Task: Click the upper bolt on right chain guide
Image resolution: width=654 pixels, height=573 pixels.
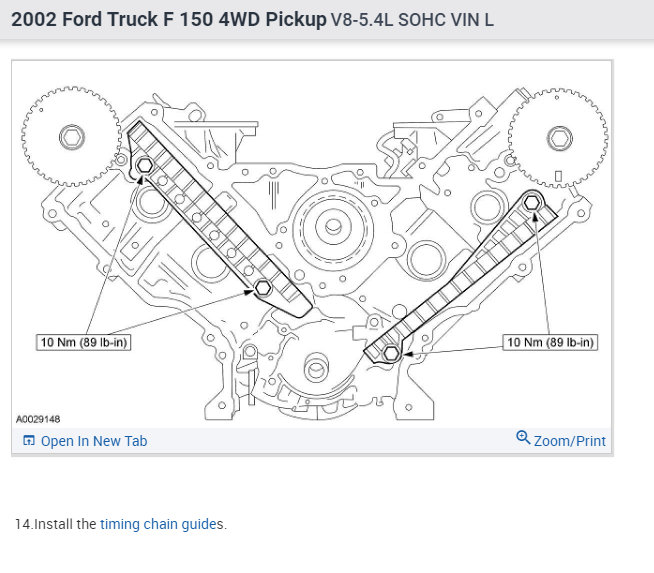Action: (x=532, y=203)
